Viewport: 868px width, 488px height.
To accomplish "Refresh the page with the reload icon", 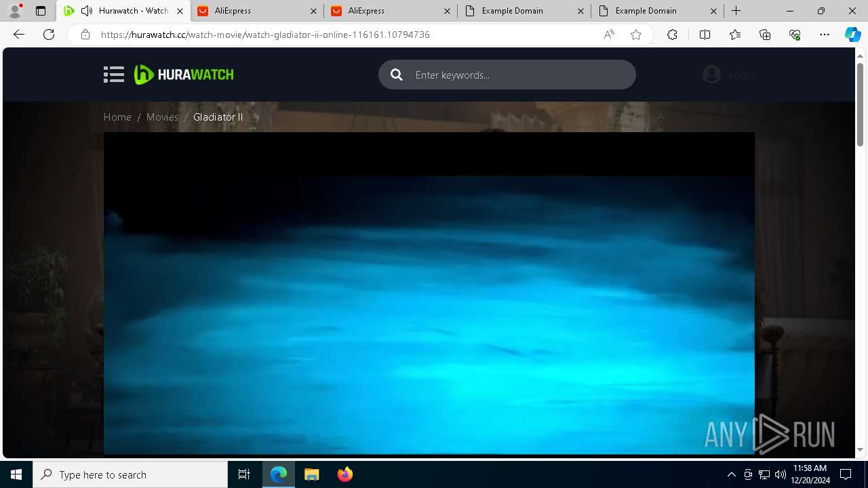I will (x=49, y=35).
